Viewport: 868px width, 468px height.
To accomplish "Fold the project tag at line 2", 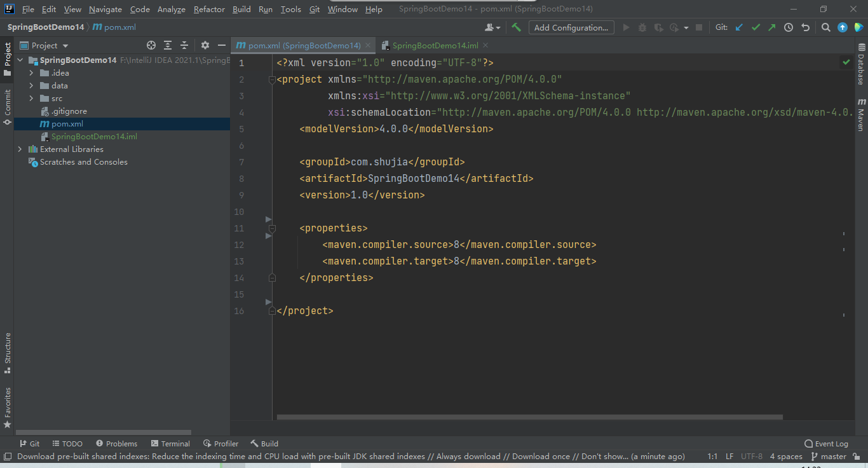I will pos(272,79).
